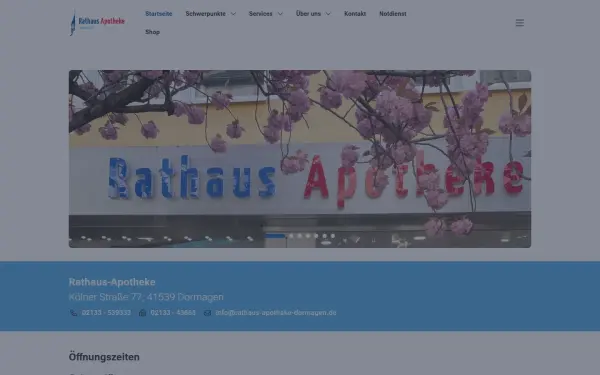
Task: Click the Rathaus-Apotheke heading in blue banner
Action: 112,282
